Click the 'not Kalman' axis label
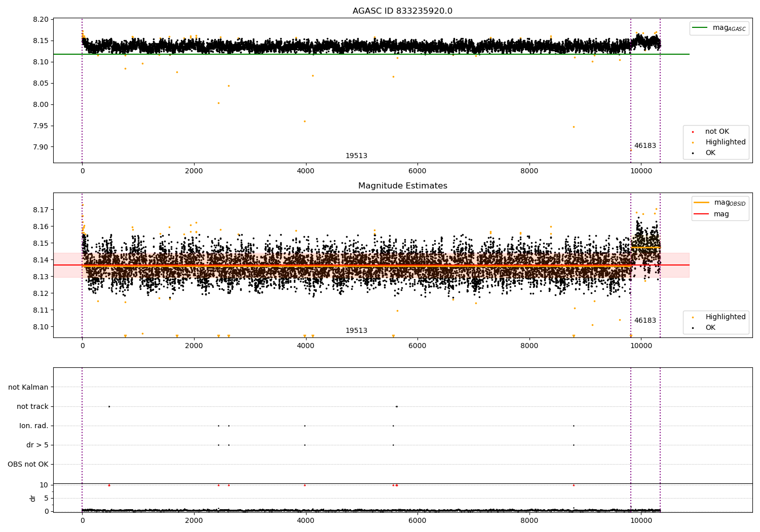Image resolution: width=760 pixels, height=532 pixels. click(28, 387)
